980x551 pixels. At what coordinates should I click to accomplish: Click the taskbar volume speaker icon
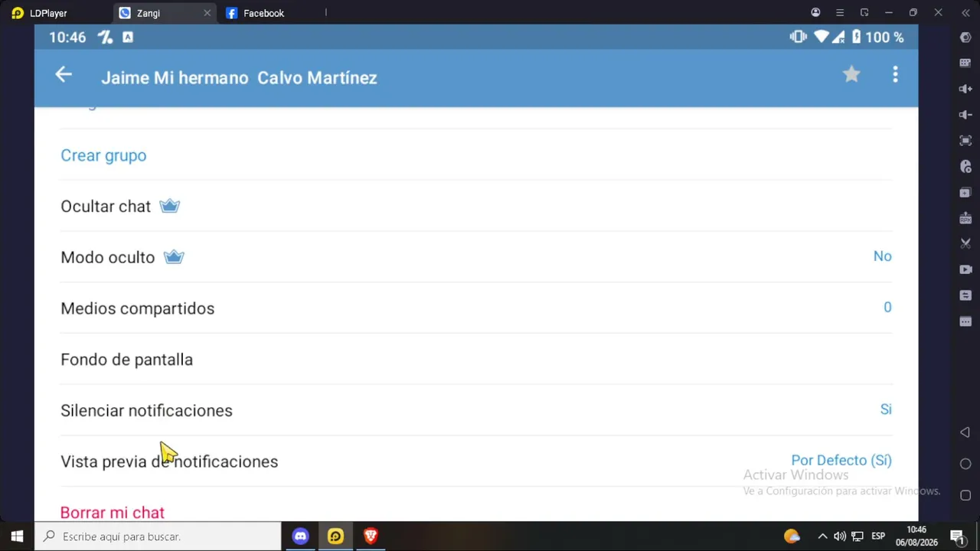click(840, 536)
